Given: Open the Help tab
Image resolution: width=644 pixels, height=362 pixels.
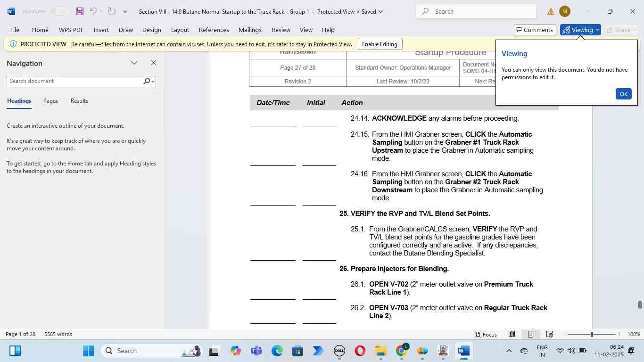Looking at the screenshot, I should [328, 30].
